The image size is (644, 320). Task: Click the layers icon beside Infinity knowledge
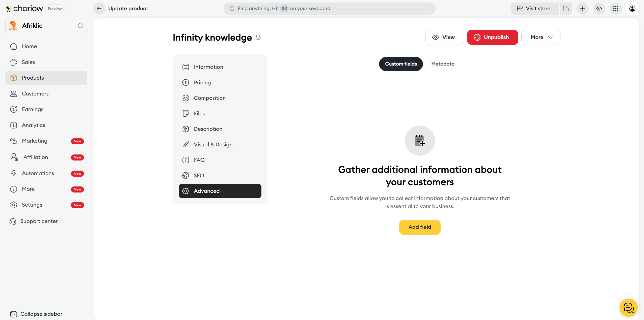pyautogui.click(x=258, y=37)
